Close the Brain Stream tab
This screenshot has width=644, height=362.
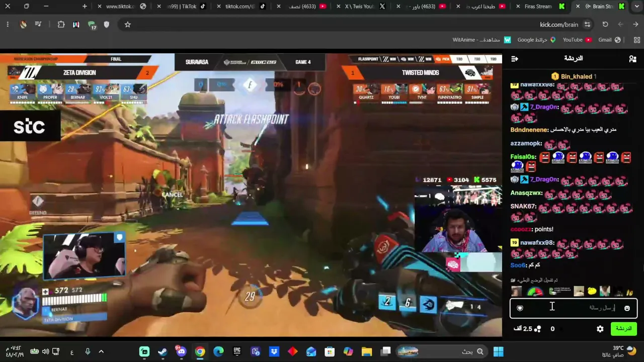[578, 7]
